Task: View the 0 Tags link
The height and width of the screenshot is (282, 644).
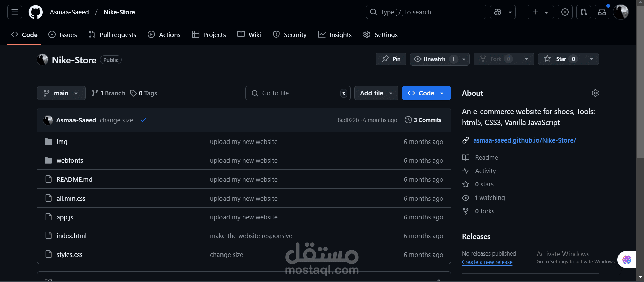Action: [x=144, y=93]
